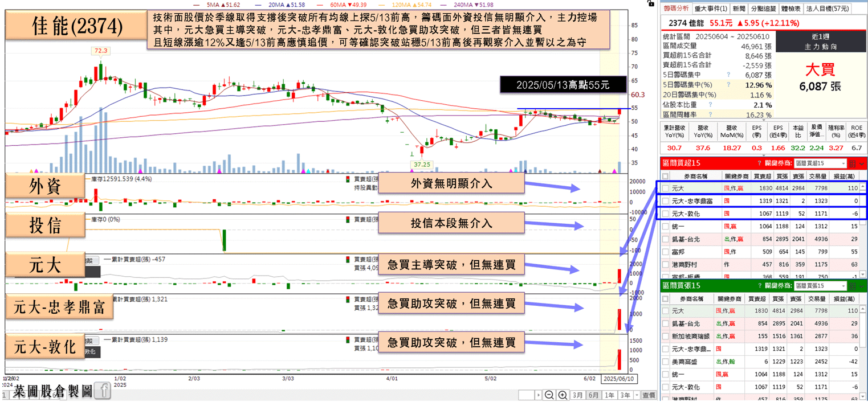Click 統一 broker name in 區間買超15 table
The width and height of the screenshot is (868, 410).
pyautogui.click(x=678, y=226)
